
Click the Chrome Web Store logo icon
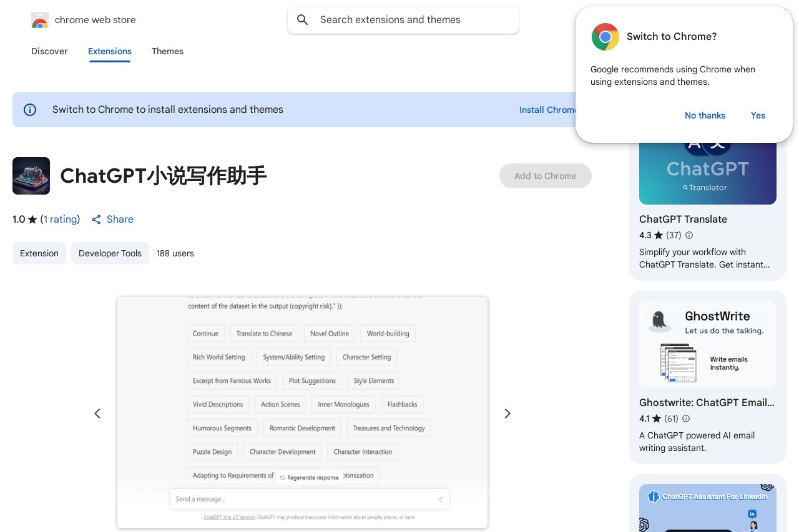coord(40,20)
